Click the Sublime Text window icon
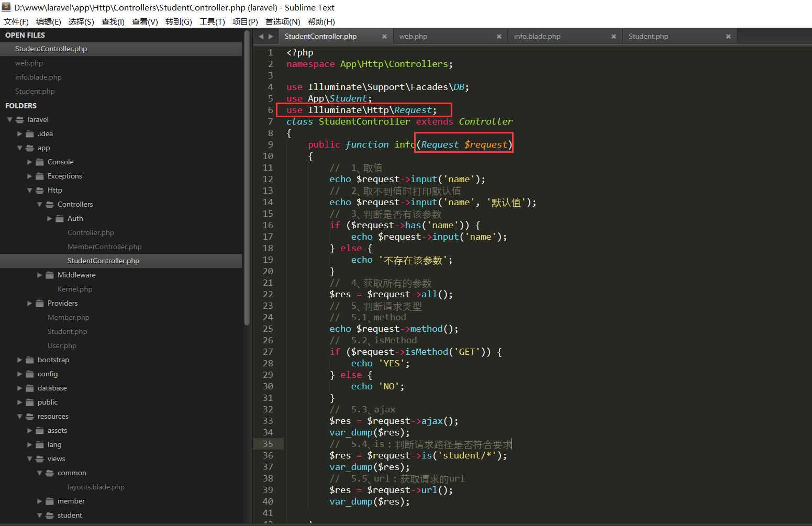 (x=6, y=7)
